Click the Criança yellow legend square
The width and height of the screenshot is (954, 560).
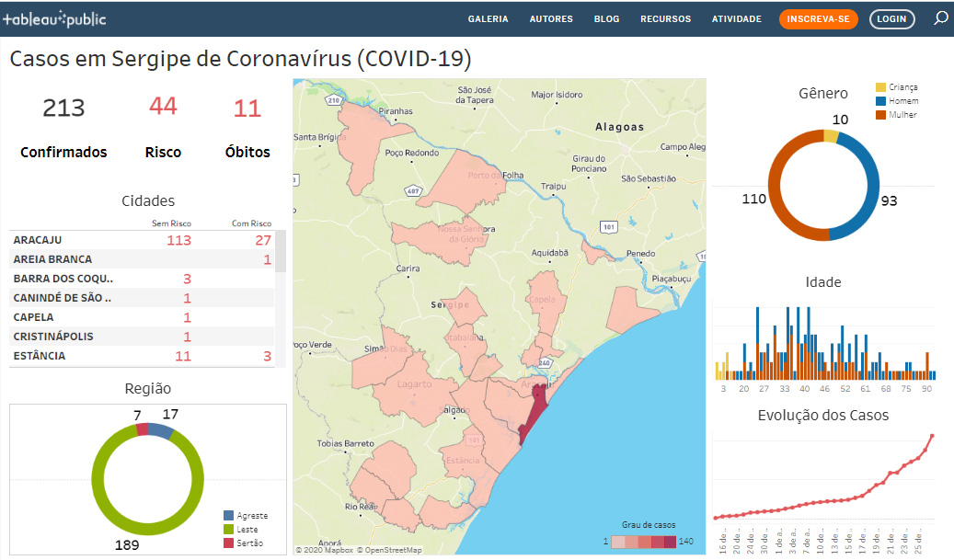[x=880, y=87]
